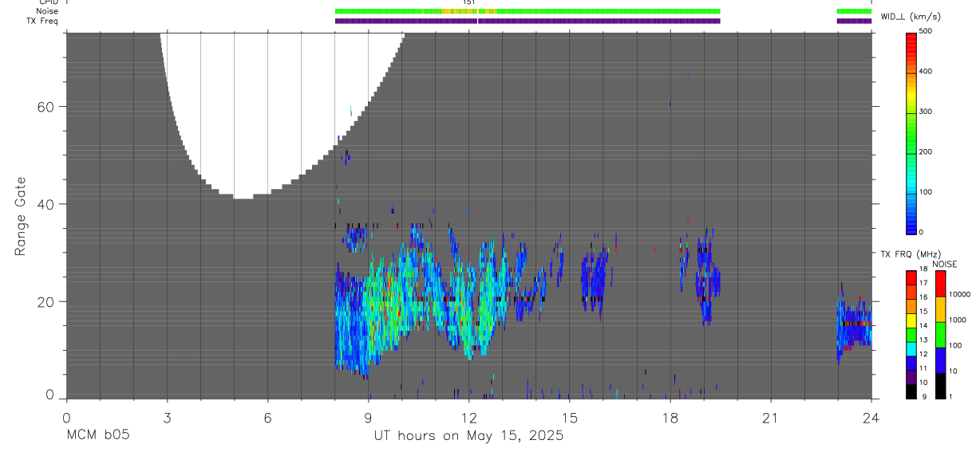Click the 21 hour tick on UT axis

770,417
